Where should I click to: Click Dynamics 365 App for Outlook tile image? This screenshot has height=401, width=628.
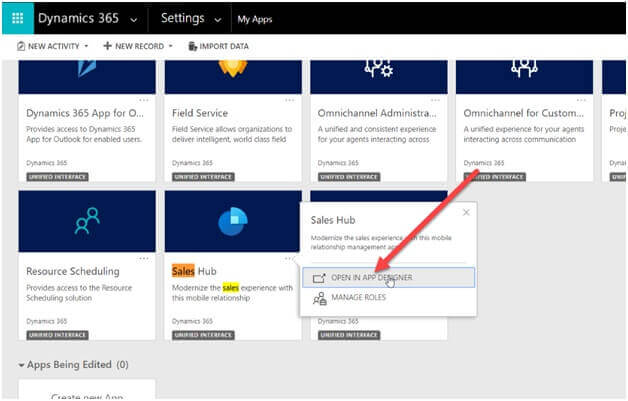point(87,77)
